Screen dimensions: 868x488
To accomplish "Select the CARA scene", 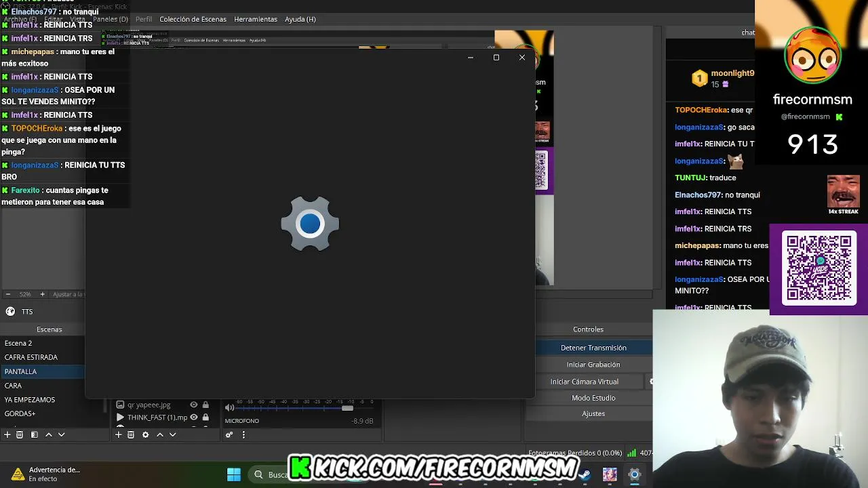I will (43, 386).
